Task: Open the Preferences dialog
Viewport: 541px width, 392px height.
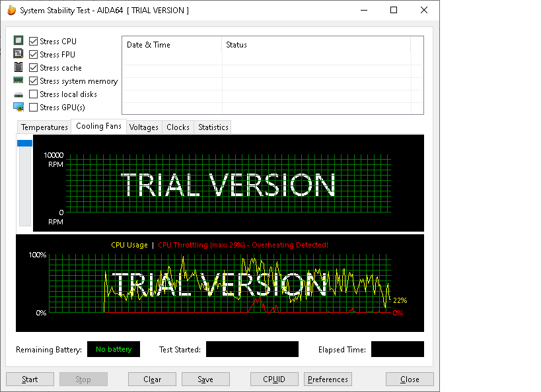Action: pyautogui.click(x=328, y=379)
